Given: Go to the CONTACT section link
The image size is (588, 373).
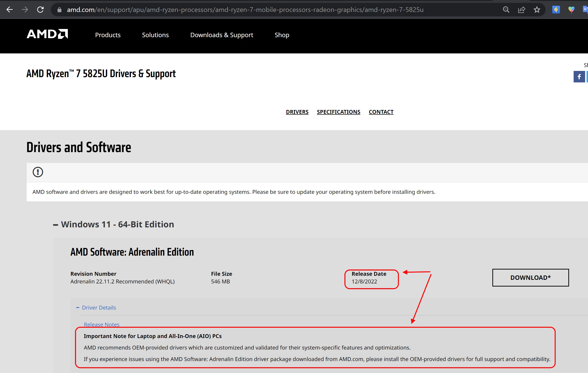Looking at the screenshot, I should click(381, 112).
